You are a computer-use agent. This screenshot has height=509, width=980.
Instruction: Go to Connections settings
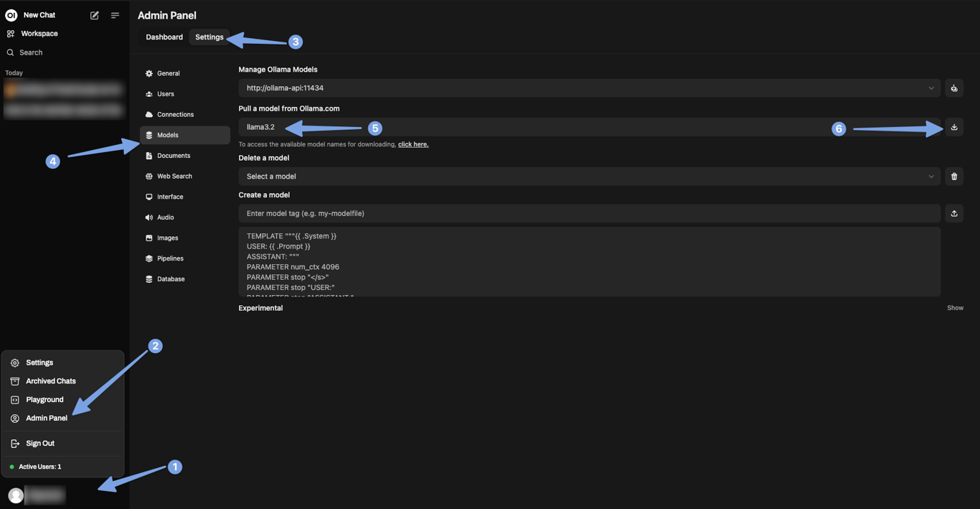click(175, 115)
